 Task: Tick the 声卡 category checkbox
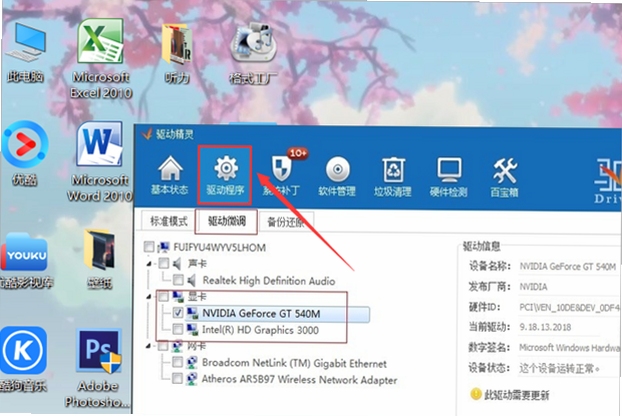[164, 263]
